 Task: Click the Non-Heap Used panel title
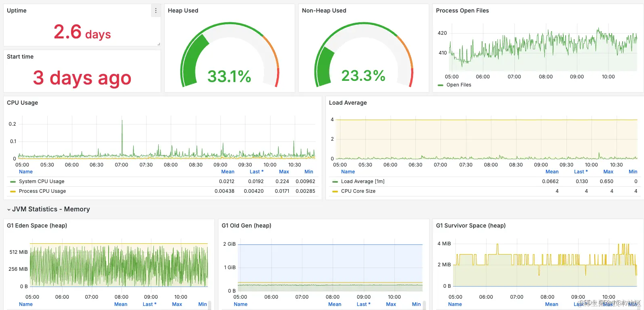(x=324, y=11)
